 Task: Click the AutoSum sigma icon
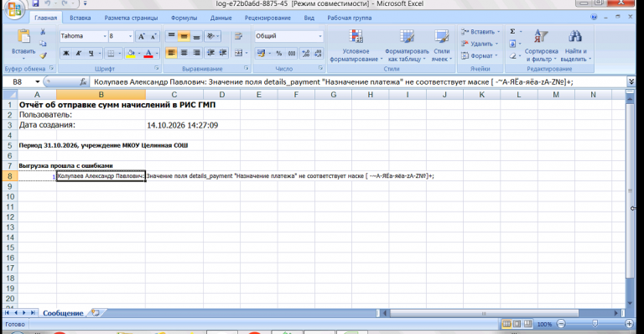click(x=512, y=32)
